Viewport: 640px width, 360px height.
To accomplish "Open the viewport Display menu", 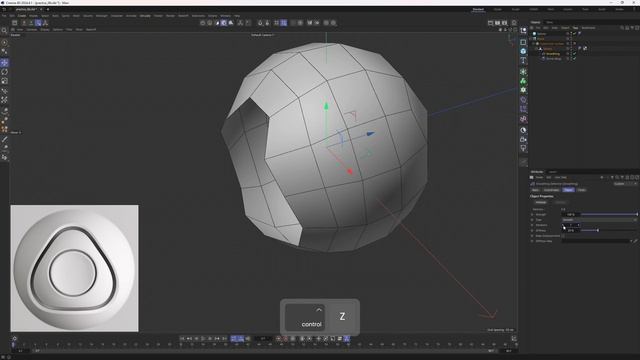I will coord(45,29).
